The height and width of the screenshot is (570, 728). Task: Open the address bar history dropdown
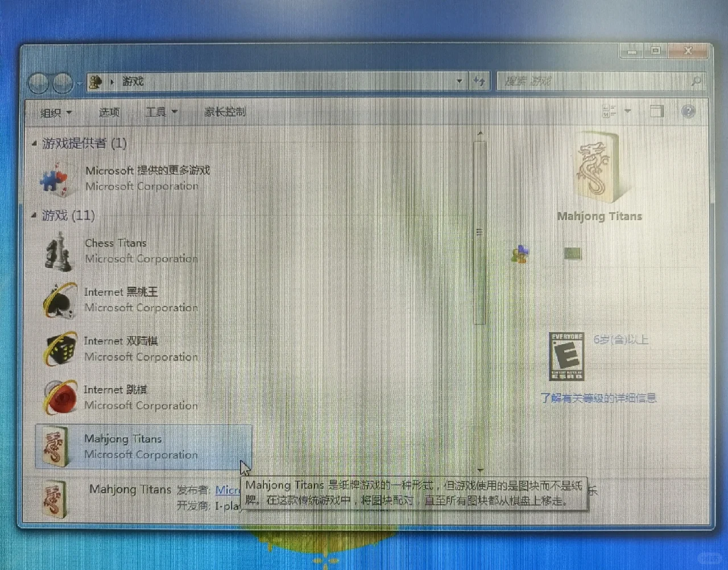point(459,81)
